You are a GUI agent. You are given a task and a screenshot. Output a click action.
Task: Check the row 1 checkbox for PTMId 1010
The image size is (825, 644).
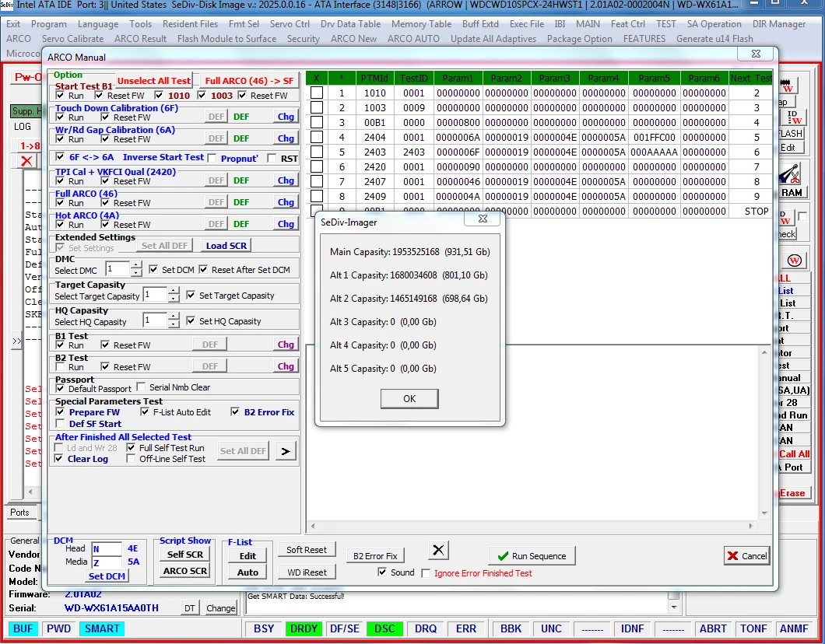tap(316, 93)
